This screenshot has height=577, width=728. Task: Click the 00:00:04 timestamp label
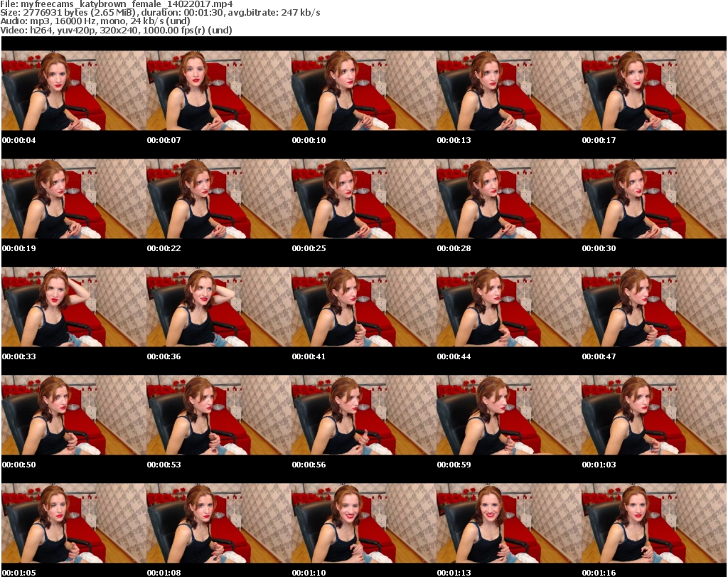coord(19,140)
